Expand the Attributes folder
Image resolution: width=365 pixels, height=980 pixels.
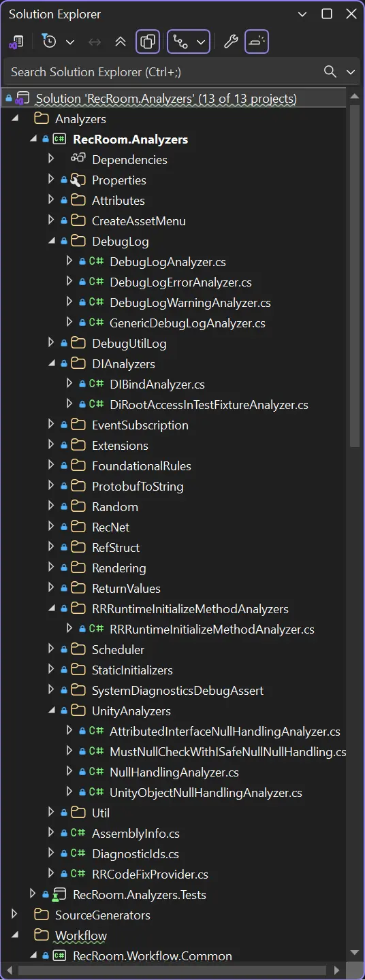[x=50, y=200]
